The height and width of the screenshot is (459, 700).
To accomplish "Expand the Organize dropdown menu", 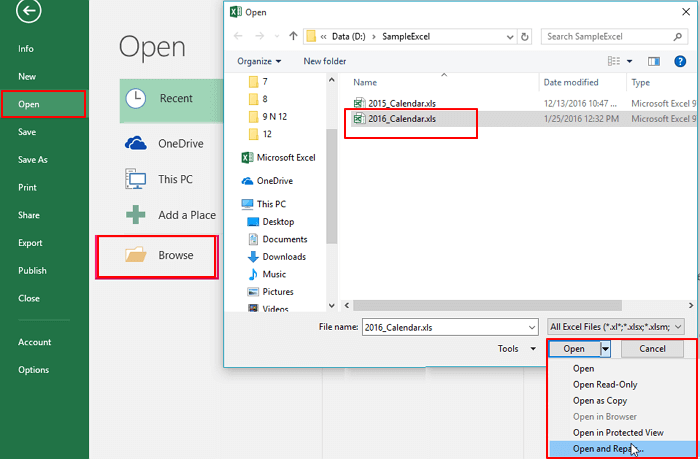I will coord(259,61).
